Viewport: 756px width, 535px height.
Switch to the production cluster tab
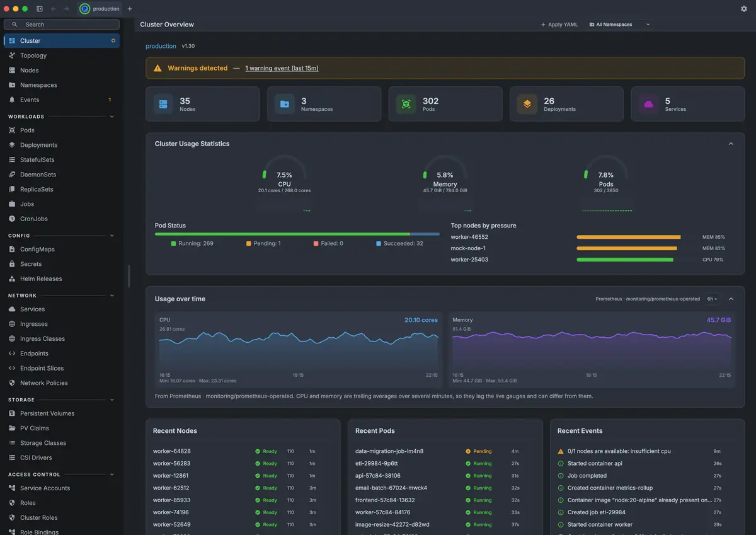(100, 9)
